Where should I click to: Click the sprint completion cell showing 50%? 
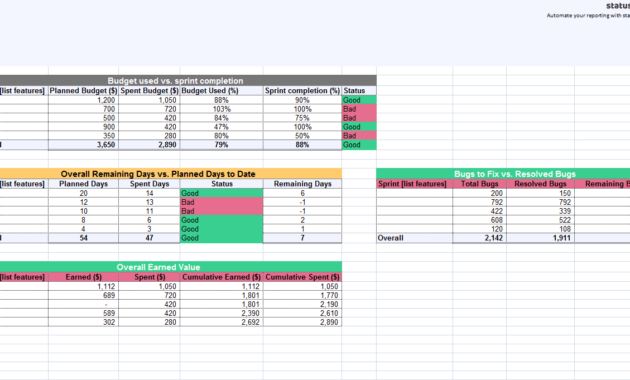pos(302,135)
